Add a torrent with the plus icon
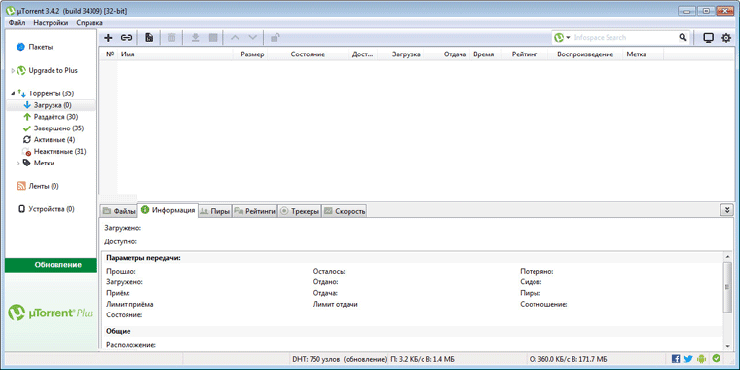 pyautogui.click(x=108, y=38)
